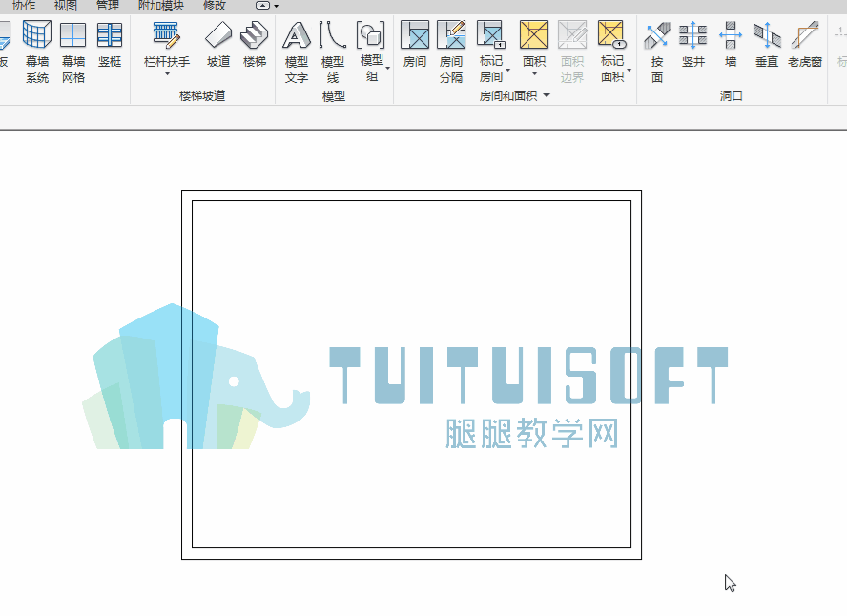Open the View (视图) ribbon tab
Image resolution: width=847 pixels, height=616 pixels.
coord(66,6)
